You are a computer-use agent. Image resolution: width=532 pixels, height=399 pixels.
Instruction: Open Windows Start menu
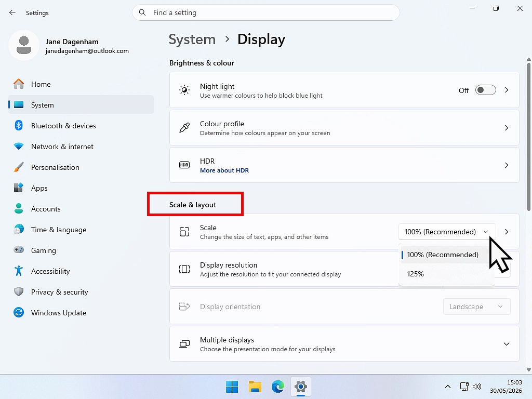click(x=232, y=387)
